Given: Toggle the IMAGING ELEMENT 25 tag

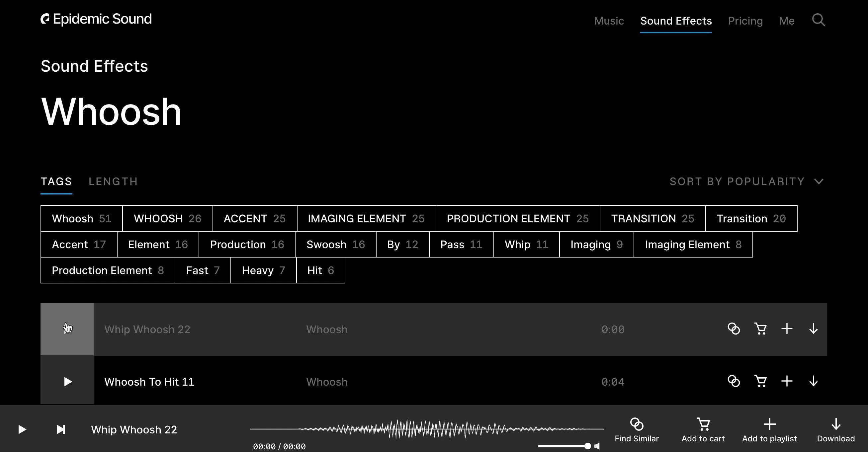Looking at the screenshot, I should pyautogui.click(x=366, y=218).
